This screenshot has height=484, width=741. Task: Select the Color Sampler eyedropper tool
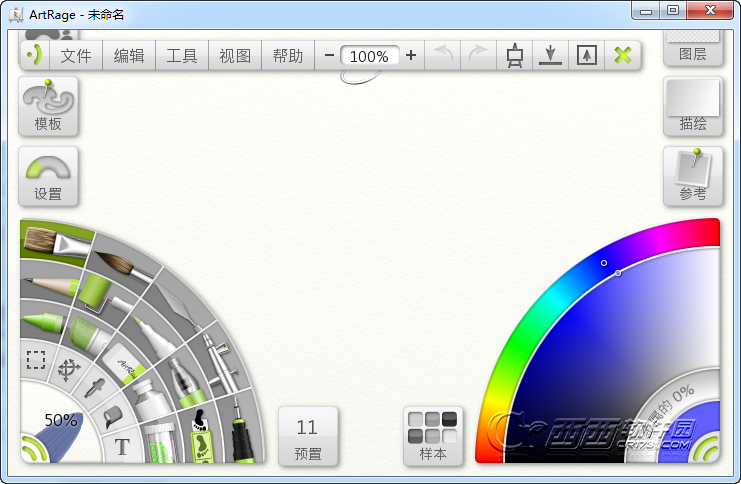pyautogui.click(x=95, y=389)
